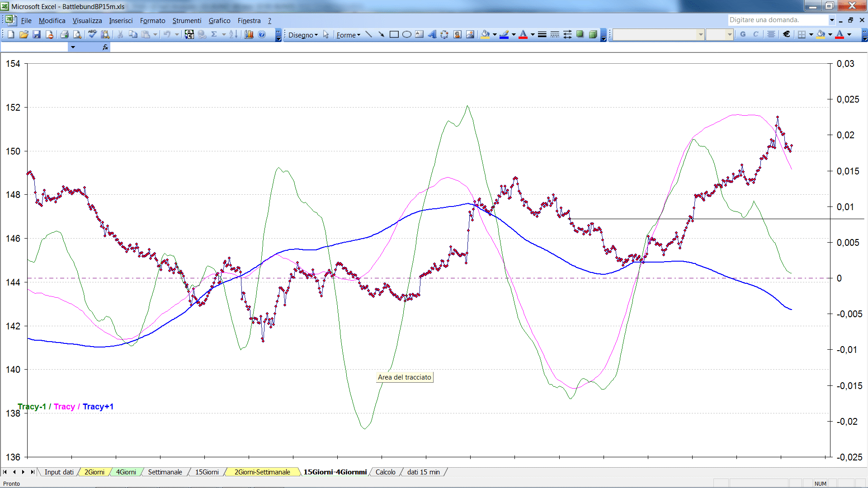Select the Rectangle drawing tool
Image resolution: width=868 pixels, height=488 pixels.
pyautogui.click(x=394, y=34)
